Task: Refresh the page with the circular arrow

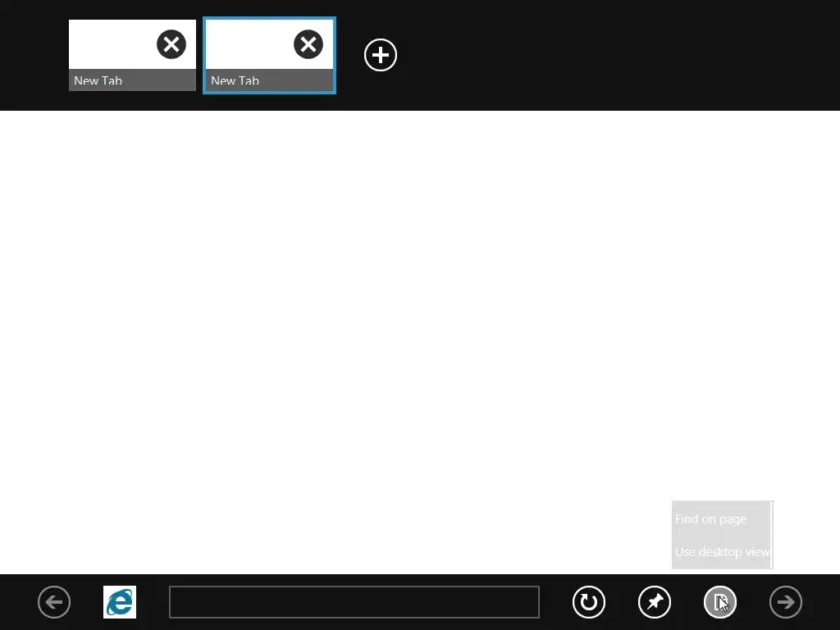Action: [x=589, y=602]
